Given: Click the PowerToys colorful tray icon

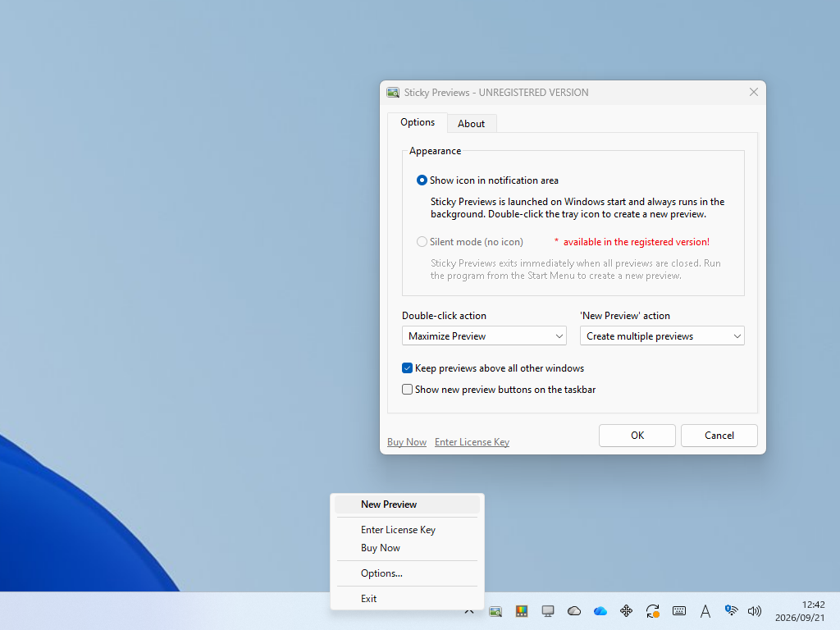Looking at the screenshot, I should (x=521, y=611).
